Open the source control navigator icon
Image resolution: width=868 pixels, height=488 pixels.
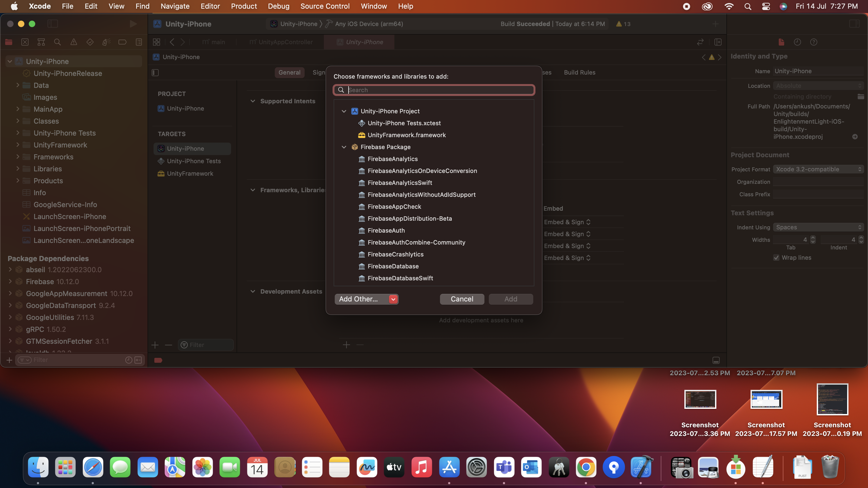25,42
